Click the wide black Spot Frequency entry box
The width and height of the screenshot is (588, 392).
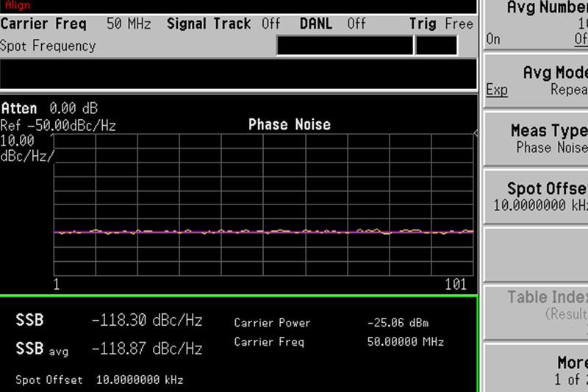tap(345, 46)
